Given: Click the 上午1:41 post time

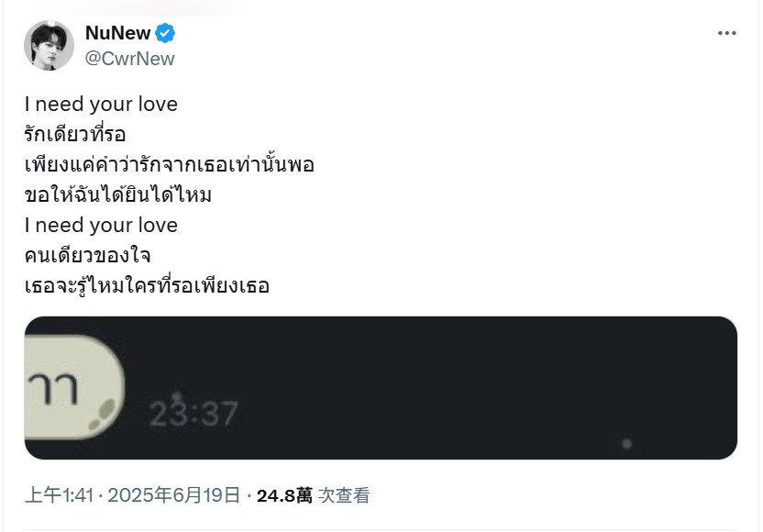Looking at the screenshot, I should (x=60, y=495).
